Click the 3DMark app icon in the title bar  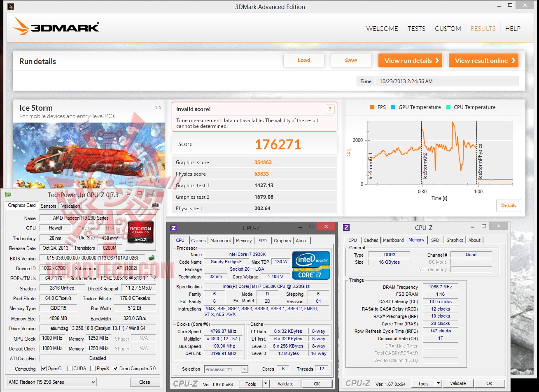[x=11, y=7]
